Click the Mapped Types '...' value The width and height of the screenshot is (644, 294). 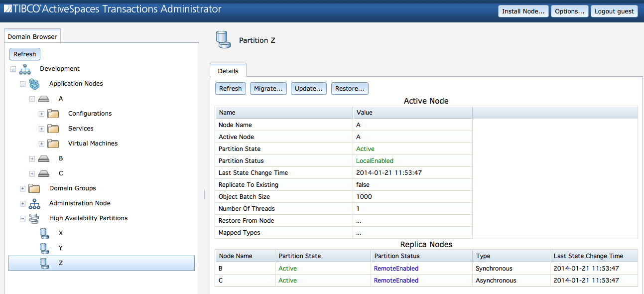click(x=359, y=233)
